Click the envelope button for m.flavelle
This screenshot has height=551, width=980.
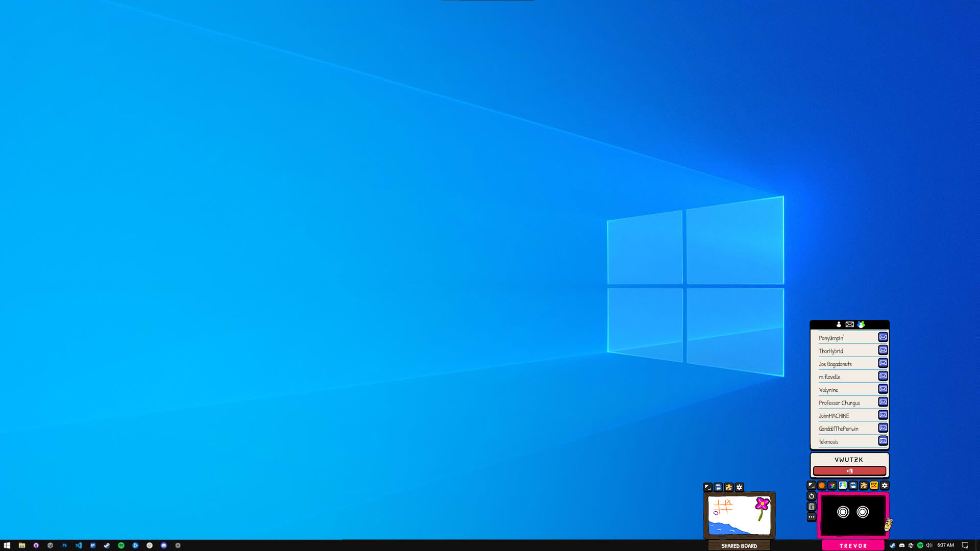883,376
